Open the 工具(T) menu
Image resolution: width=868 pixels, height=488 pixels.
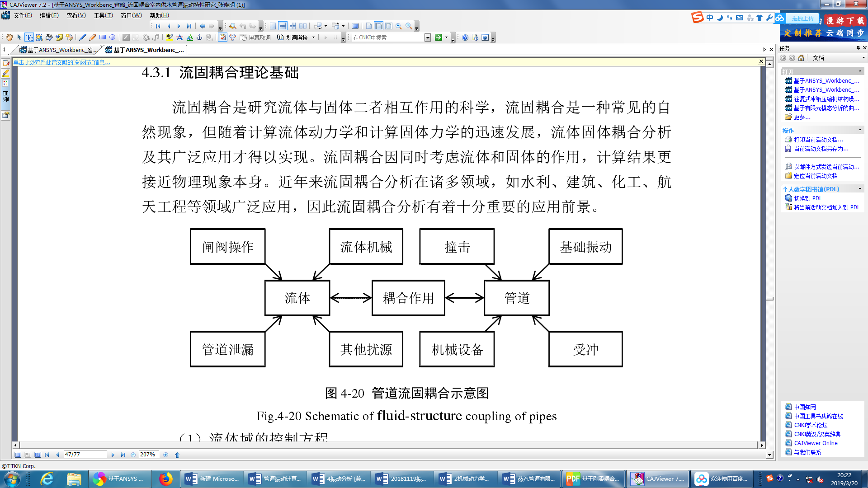[x=103, y=15]
